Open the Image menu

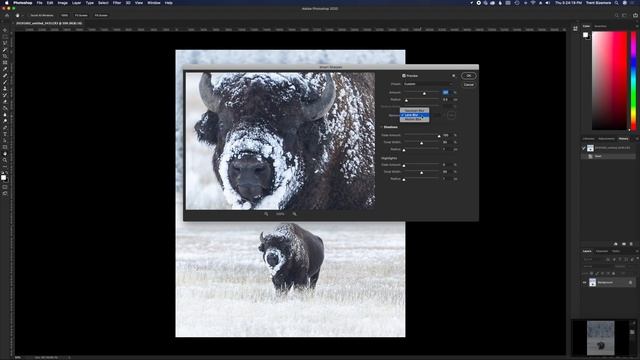pos(62,3)
